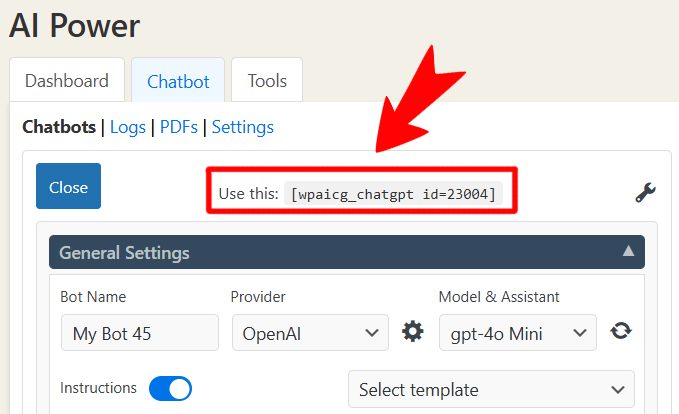
Task: Switch to the Dashboard tab
Action: coord(67,81)
